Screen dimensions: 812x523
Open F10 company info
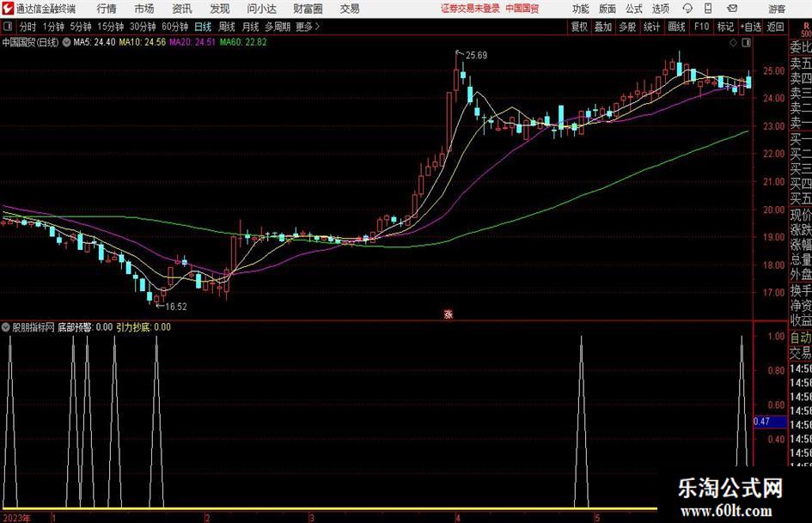point(701,27)
